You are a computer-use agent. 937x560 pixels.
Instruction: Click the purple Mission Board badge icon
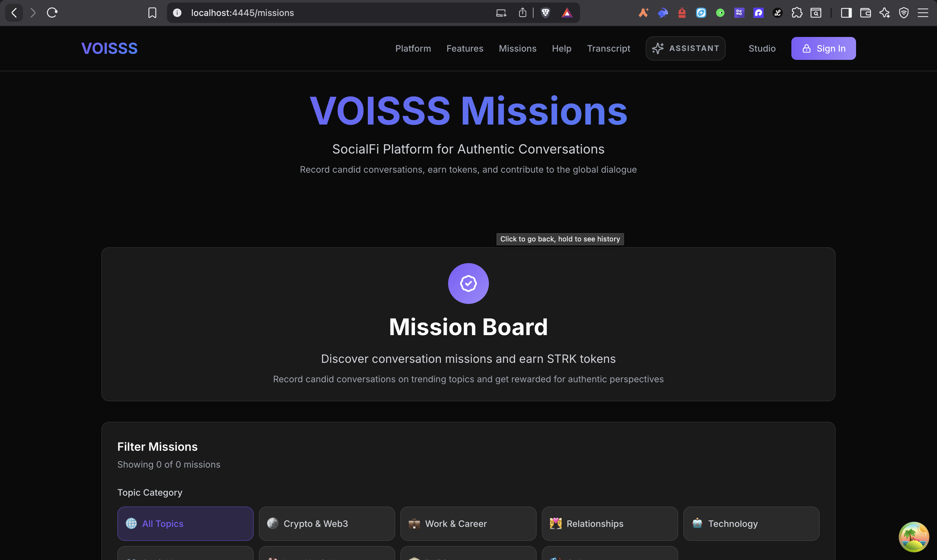468,284
